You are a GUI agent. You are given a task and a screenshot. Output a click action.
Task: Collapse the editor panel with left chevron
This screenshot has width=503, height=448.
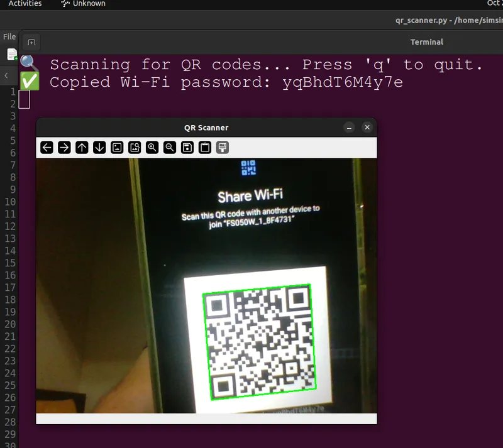coord(6,75)
